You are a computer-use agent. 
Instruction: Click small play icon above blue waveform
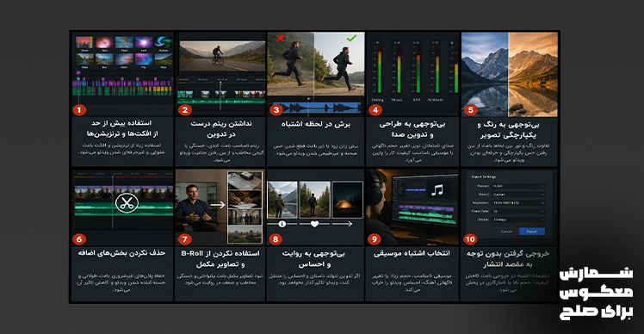pyautogui.click(x=309, y=99)
